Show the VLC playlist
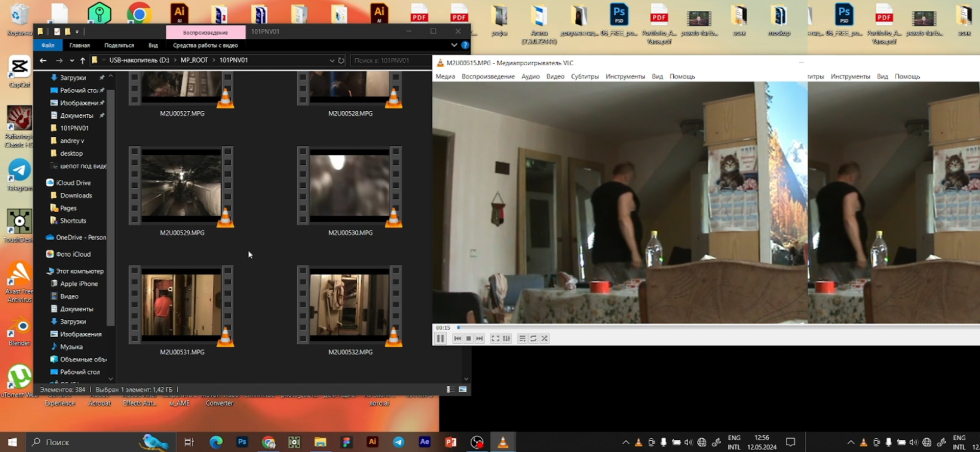 [522, 338]
